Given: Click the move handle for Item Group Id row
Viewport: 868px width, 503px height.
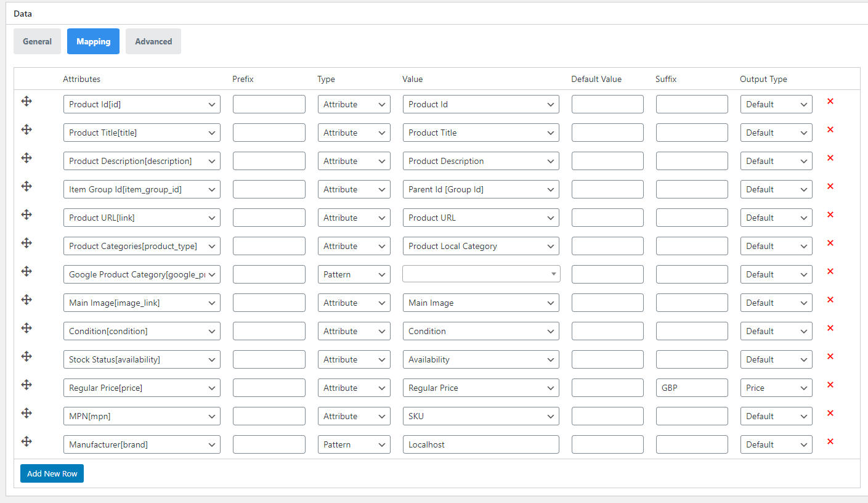Looking at the screenshot, I should click(x=26, y=186).
